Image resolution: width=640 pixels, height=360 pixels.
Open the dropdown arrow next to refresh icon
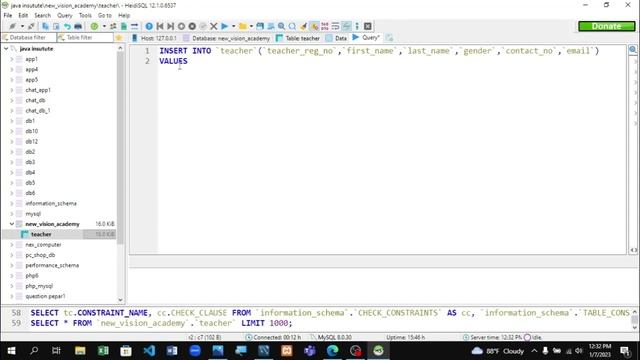[x=104, y=26]
